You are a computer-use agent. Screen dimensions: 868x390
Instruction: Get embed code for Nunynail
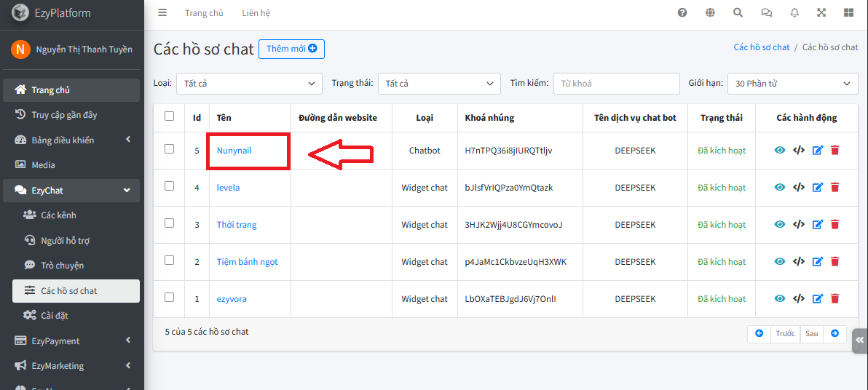tap(799, 150)
